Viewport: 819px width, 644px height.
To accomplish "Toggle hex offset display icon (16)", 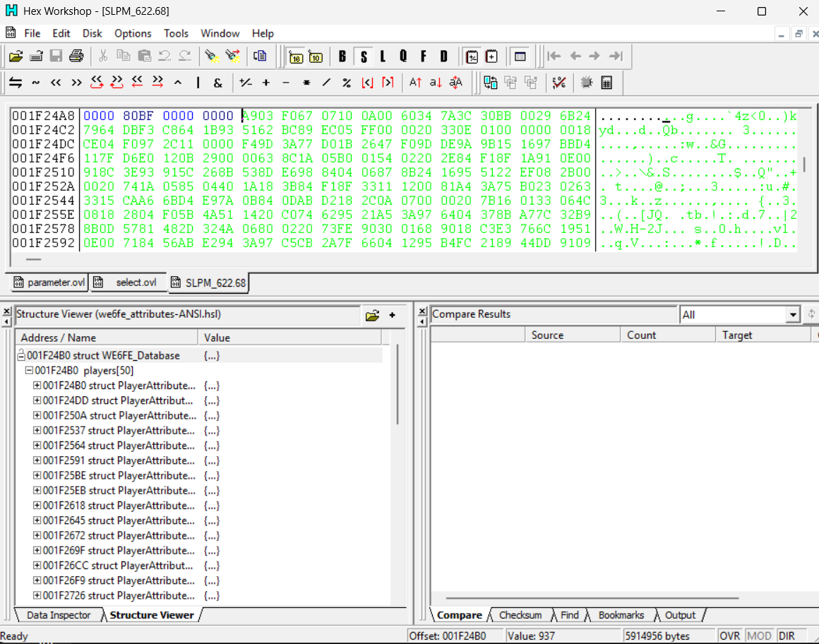I will [296, 56].
